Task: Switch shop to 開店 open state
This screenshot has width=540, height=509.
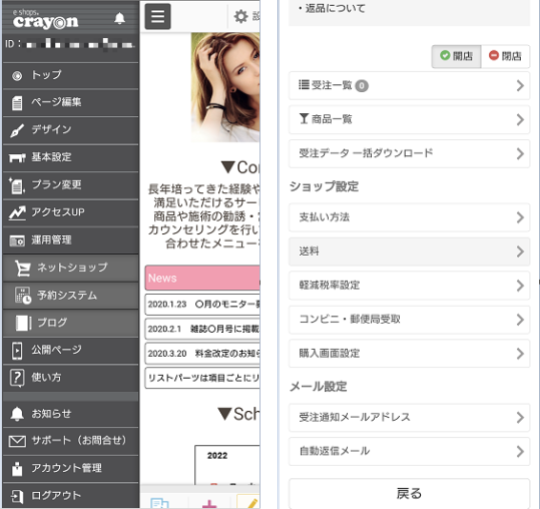Action: (456, 56)
